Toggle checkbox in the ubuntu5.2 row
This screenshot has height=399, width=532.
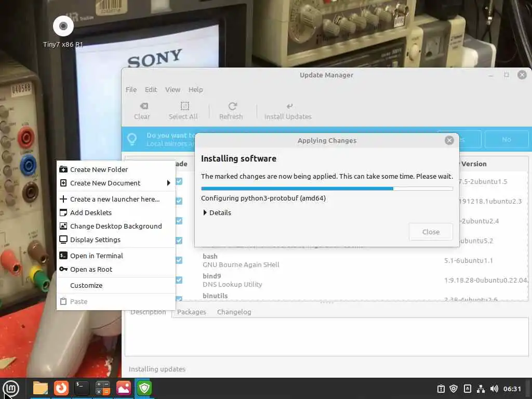pyautogui.click(x=179, y=241)
